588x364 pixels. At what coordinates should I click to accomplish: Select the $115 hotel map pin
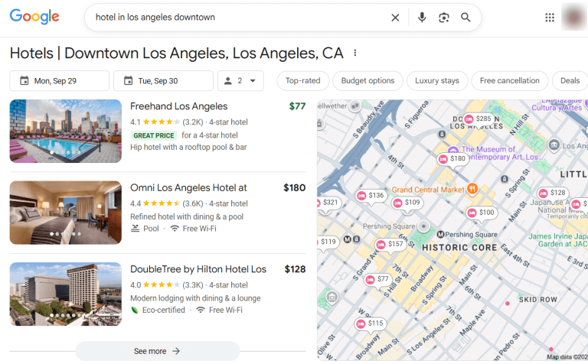point(370,323)
